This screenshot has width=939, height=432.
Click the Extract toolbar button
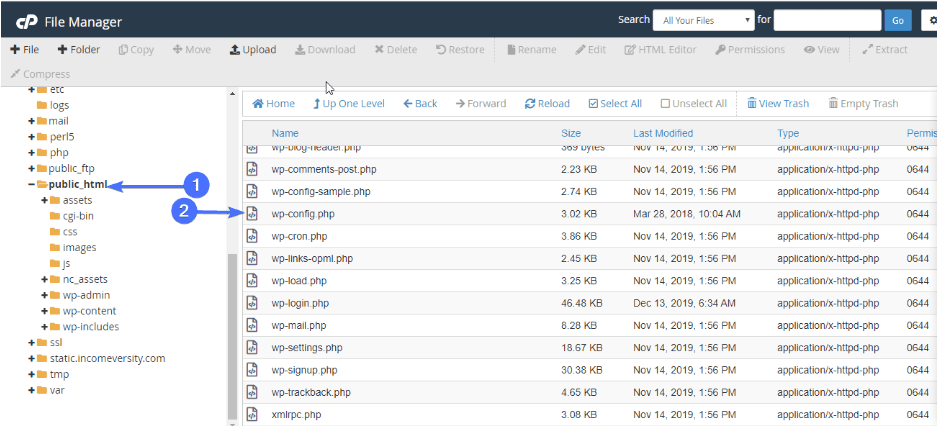[x=885, y=50]
